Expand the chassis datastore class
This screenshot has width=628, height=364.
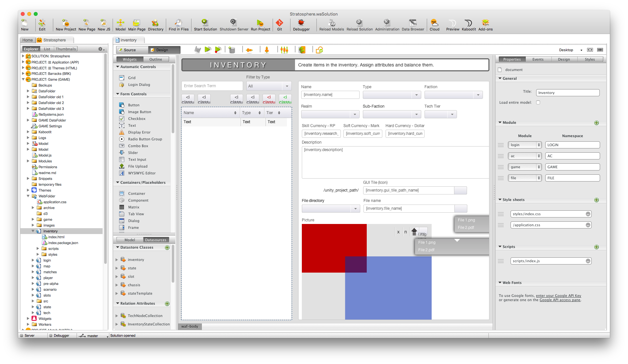[x=117, y=285]
